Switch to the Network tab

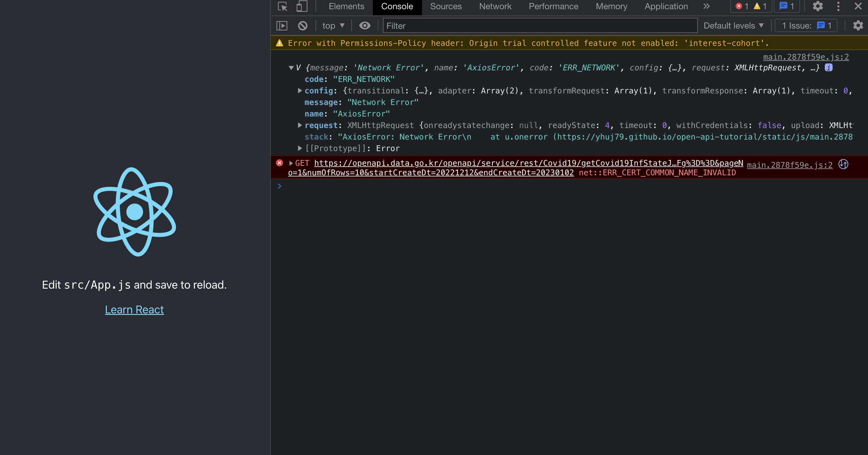pos(495,6)
